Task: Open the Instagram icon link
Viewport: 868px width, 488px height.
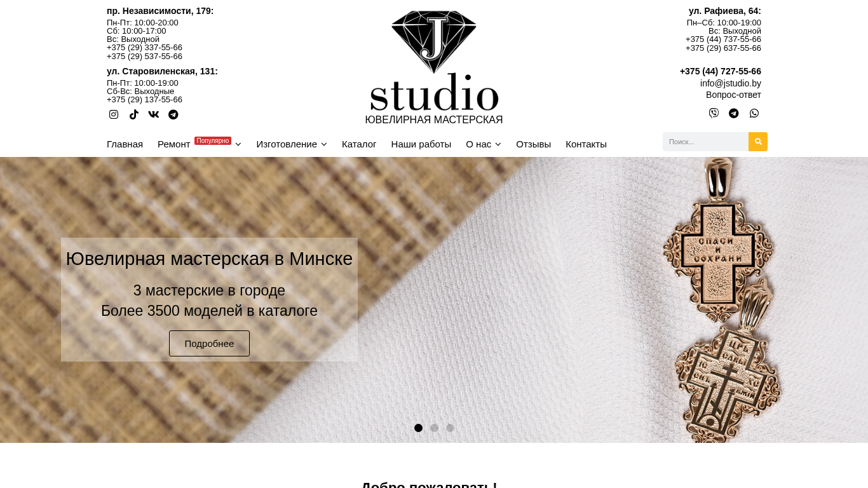Action: click(114, 114)
